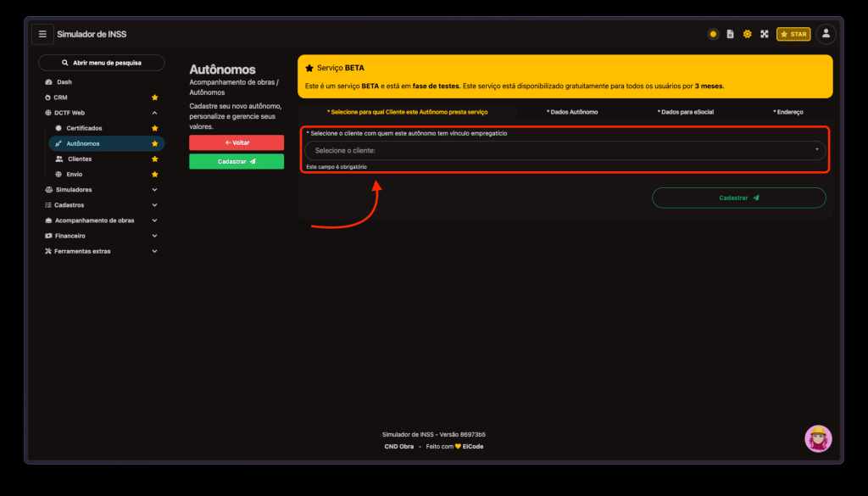Click the green Cadastrar button under Voltar

[x=236, y=162]
